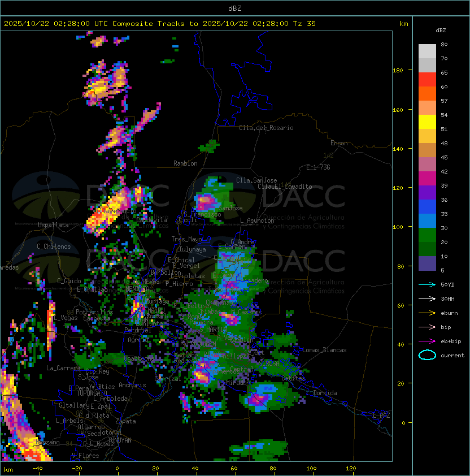Click the 'Anchoris' map label
This screenshot has height=476, width=470.
tap(132, 386)
